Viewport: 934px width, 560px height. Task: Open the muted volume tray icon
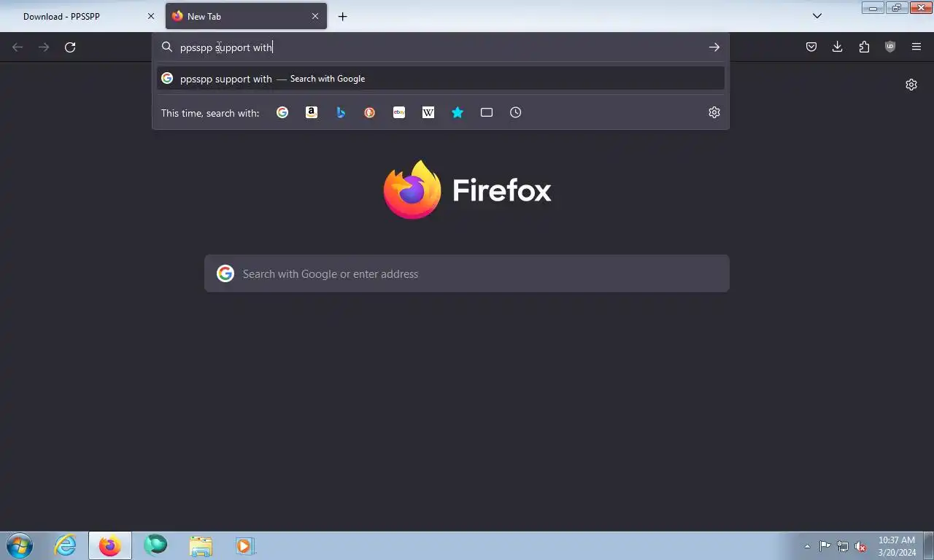[861, 546]
